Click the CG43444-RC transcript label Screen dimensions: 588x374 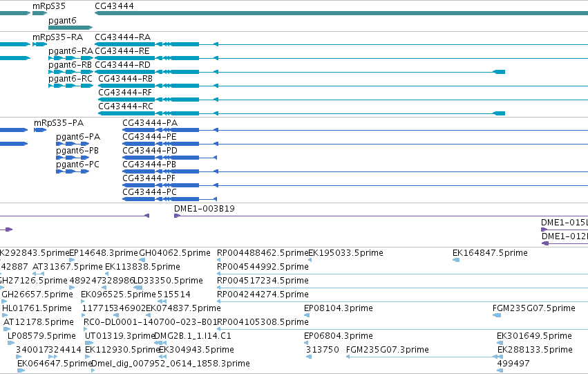pos(126,106)
